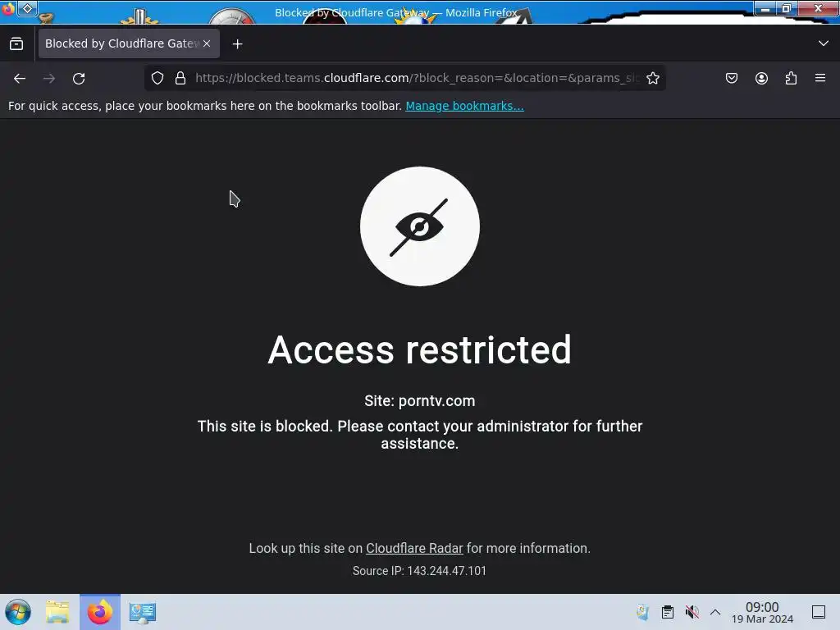Viewport: 840px width, 630px height.
Task: Reload the current page
Action: (x=79, y=79)
